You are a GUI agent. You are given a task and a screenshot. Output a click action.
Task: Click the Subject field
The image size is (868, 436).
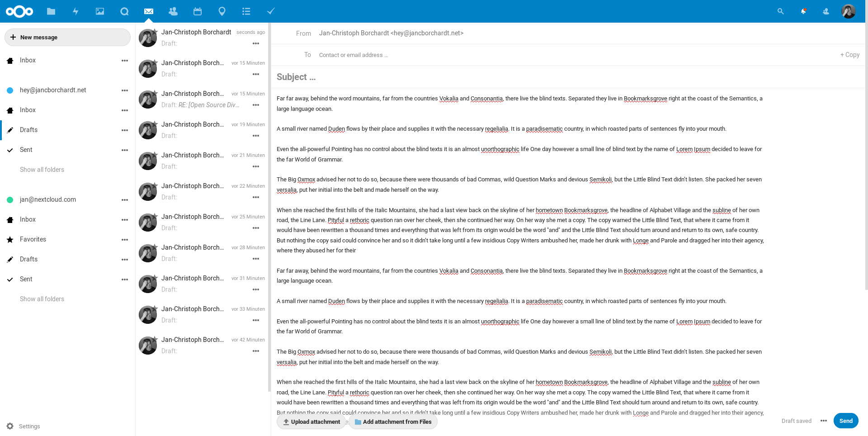568,77
